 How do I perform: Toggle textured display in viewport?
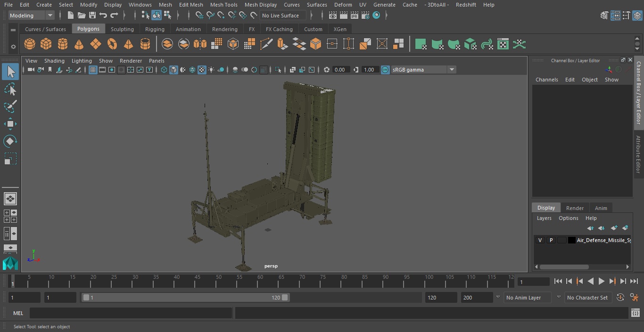(x=202, y=70)
